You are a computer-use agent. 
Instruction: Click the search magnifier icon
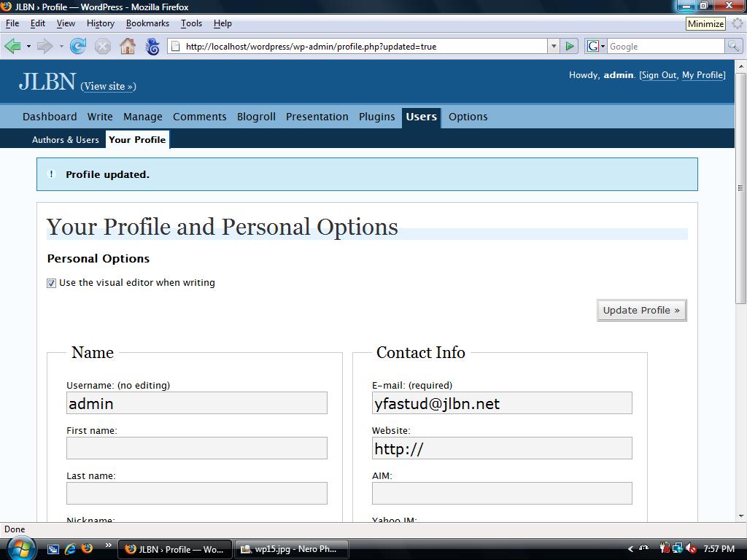coord(732,46)
